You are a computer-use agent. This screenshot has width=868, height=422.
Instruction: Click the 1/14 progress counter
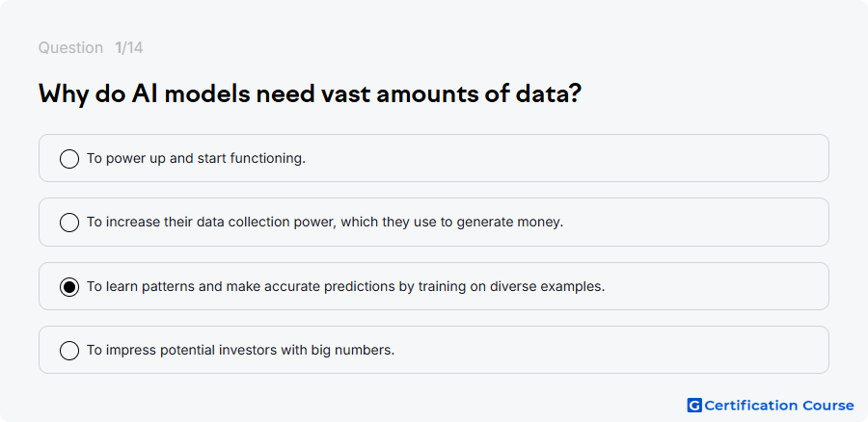pos(129,48)
